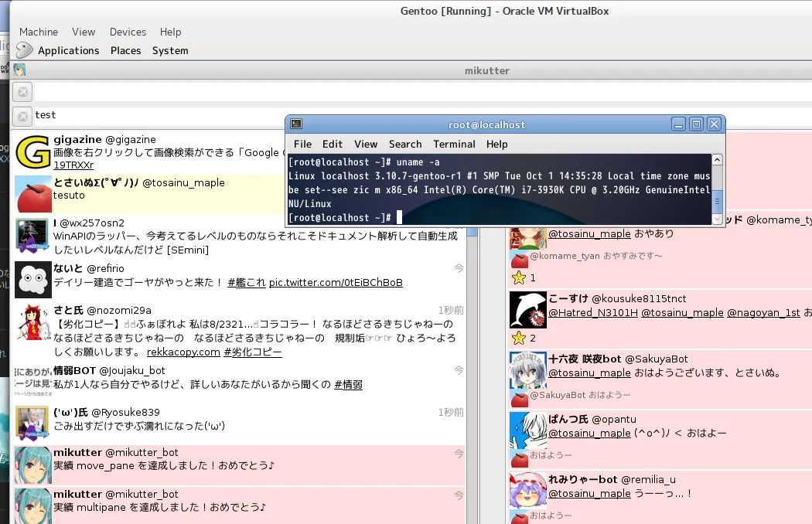Select the Terminal menu in the terminal window
Image resolution: width=812 pixels, height=524 pixels.
454,144
